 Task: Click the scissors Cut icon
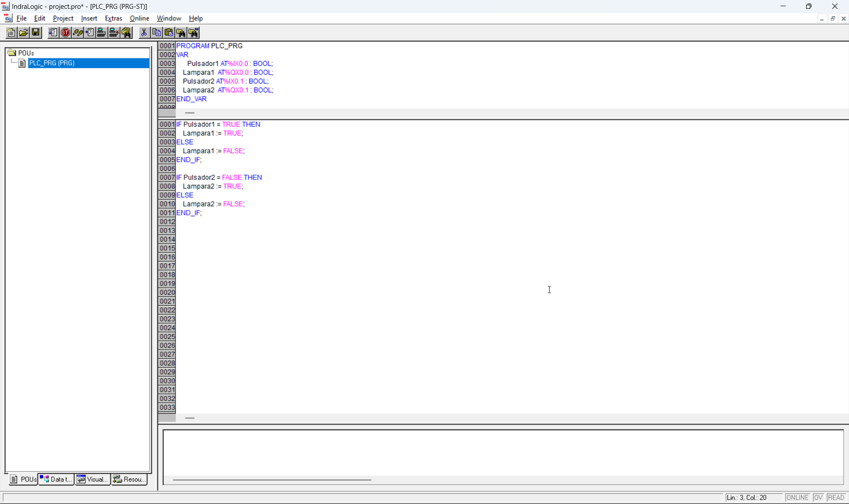pos(144,32)
